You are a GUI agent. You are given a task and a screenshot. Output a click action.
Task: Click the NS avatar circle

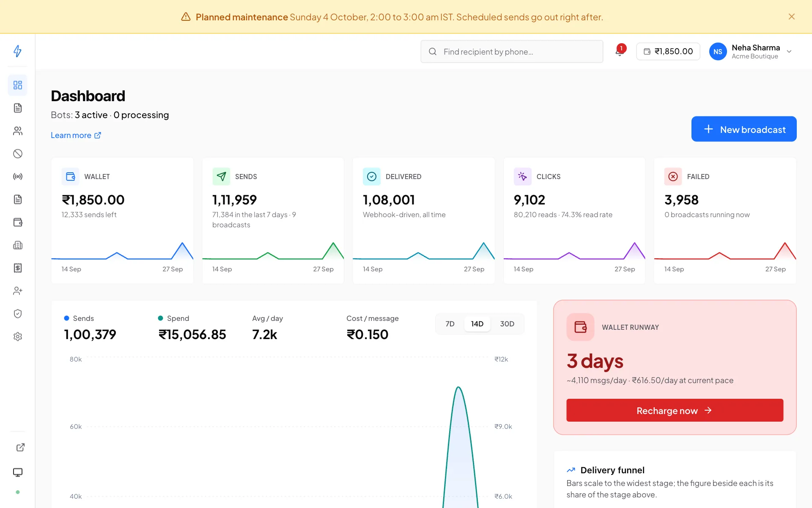pyautogui.click(x=718, y=52)
